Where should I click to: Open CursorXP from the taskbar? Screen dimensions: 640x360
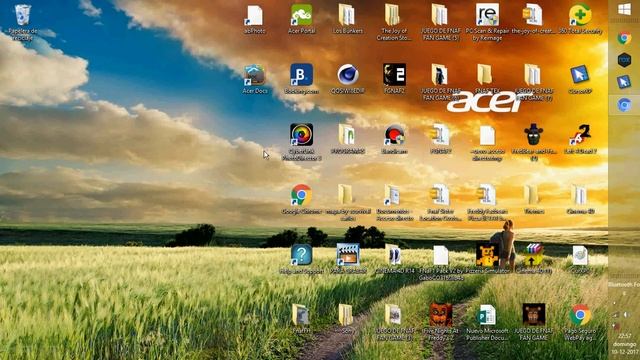(x=624, y=82)
